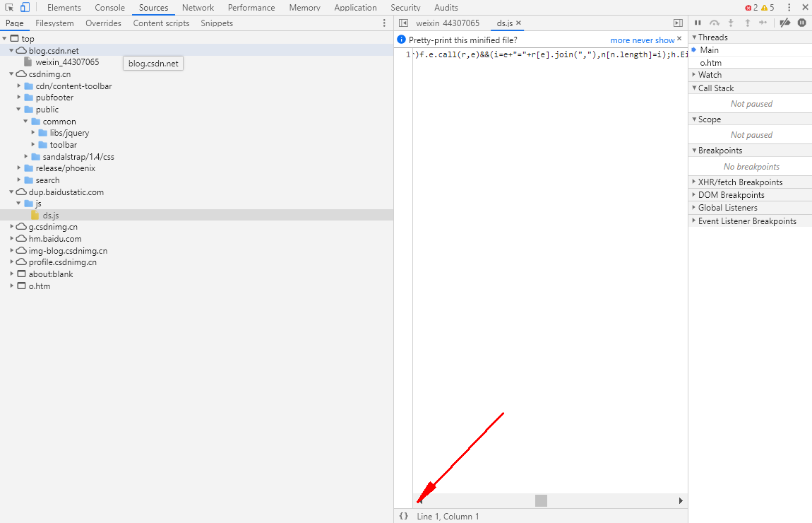Close the DevTools panel
This screenshot has width=812, height=523.
click(x=805, y=7)
